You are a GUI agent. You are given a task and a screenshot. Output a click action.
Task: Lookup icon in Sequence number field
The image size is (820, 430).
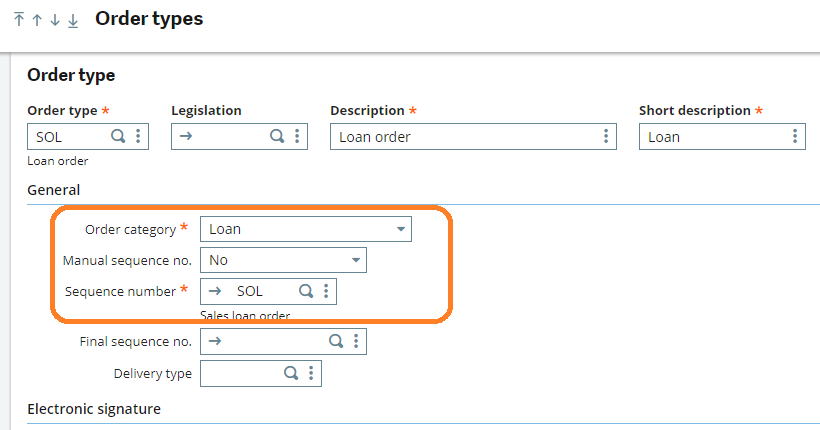(x=306, y=291)
